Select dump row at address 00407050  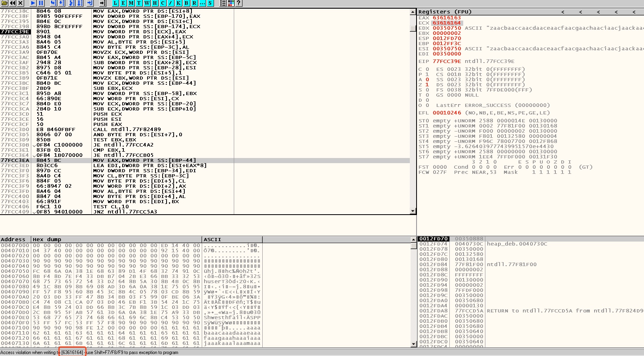point(131,271)
